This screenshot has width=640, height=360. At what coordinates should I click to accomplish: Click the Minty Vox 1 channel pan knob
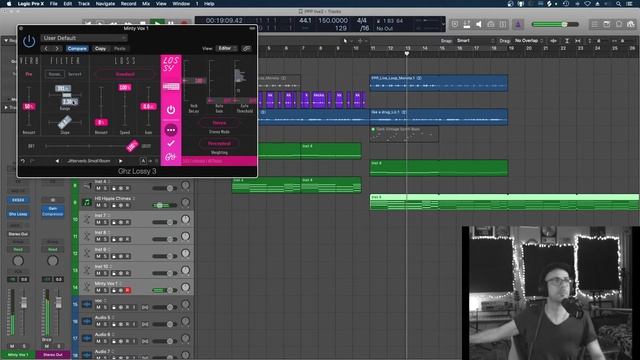click(x=18, y=260)
